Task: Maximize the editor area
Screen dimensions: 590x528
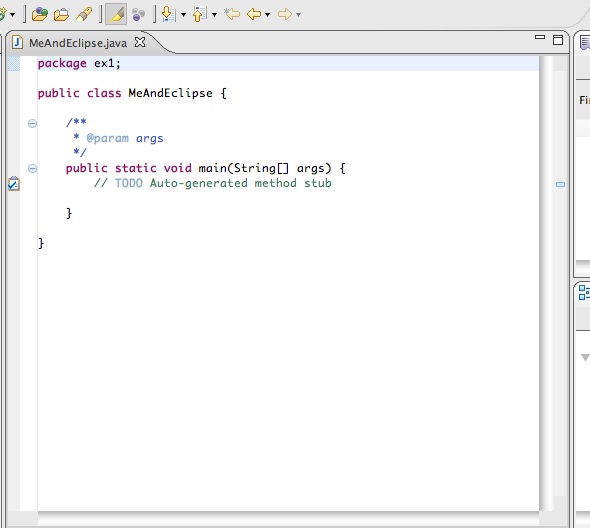Action: 558,40
